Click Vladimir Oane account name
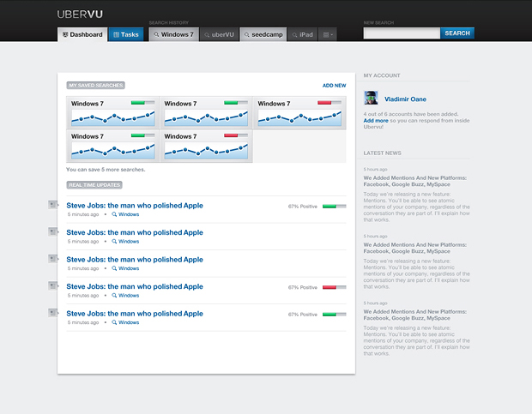 point(404,99)
